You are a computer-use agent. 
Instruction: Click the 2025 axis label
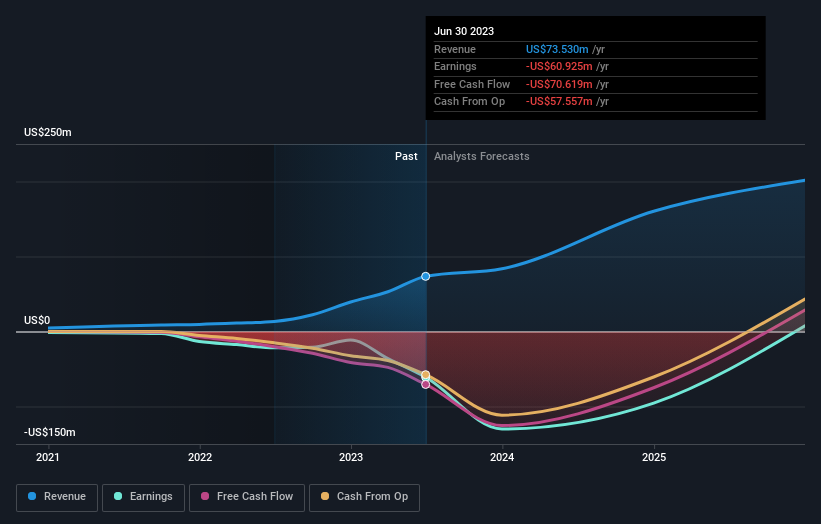pyautogui.click(x=654, y=458)
